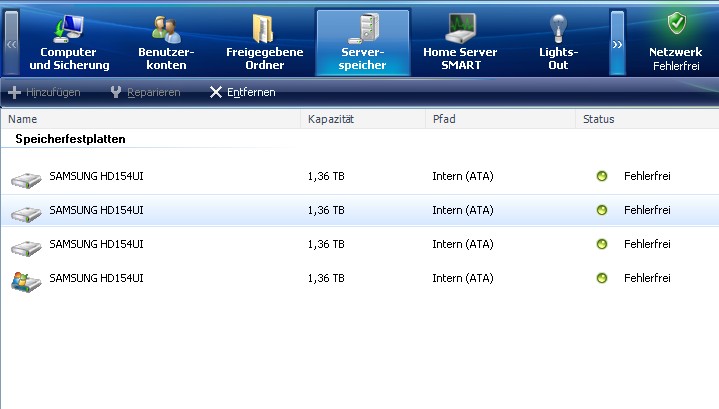Click the first row's SAMSUNG HD154UI name

tap(96, 176)
